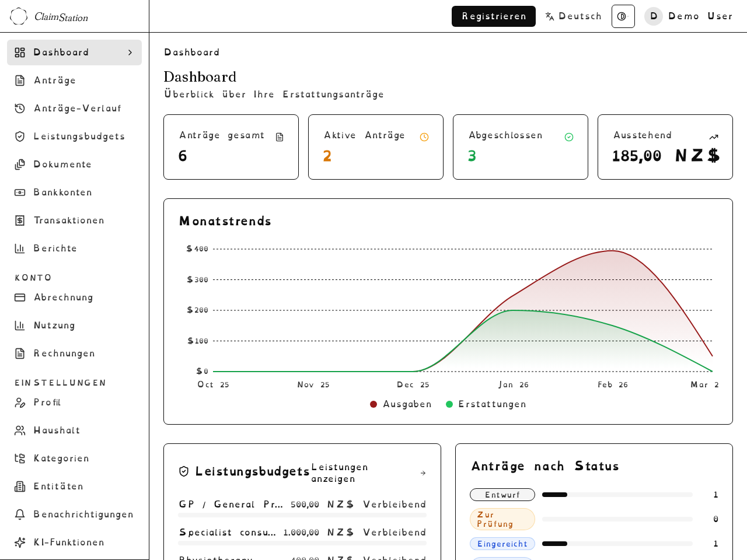Click the Kategorien folder tree icon
The width and height of the screenshot is (747, 560).
point(20,459)
